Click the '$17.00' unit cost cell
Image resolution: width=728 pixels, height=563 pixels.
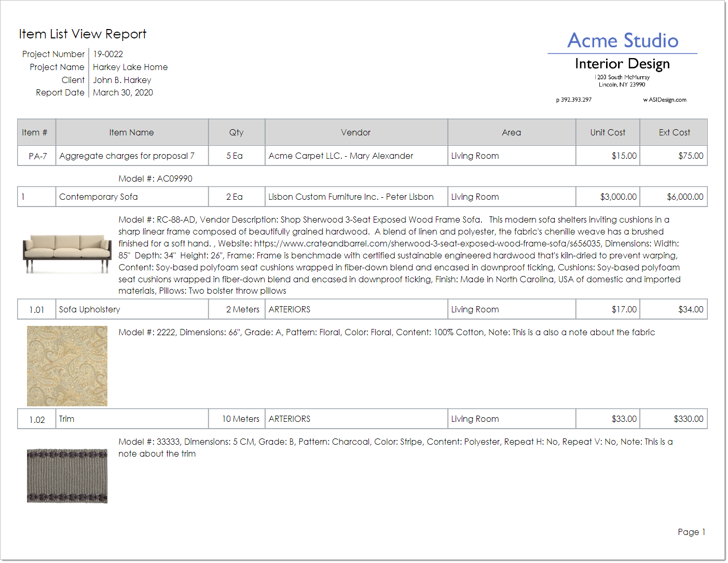point(608,309)
